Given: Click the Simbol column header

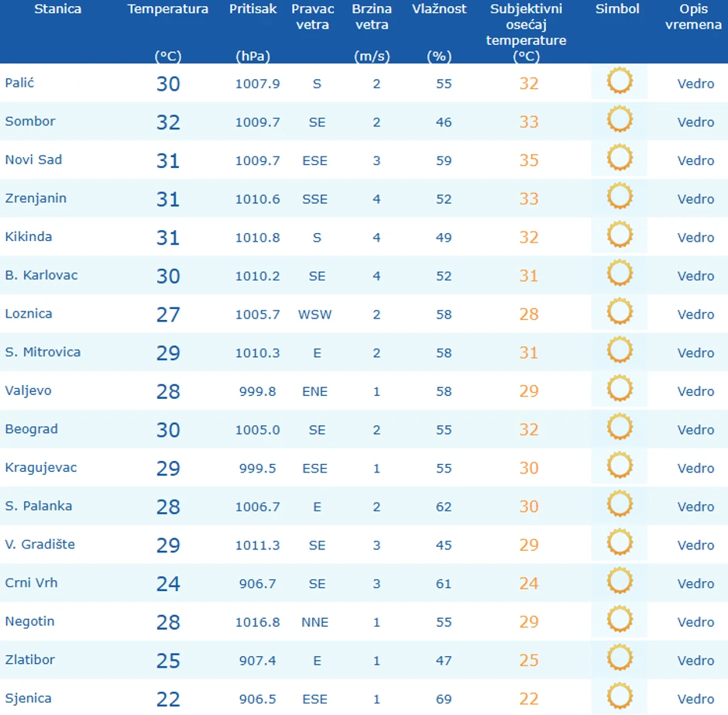Looking at the screenshot, I should tap(617, 9).
